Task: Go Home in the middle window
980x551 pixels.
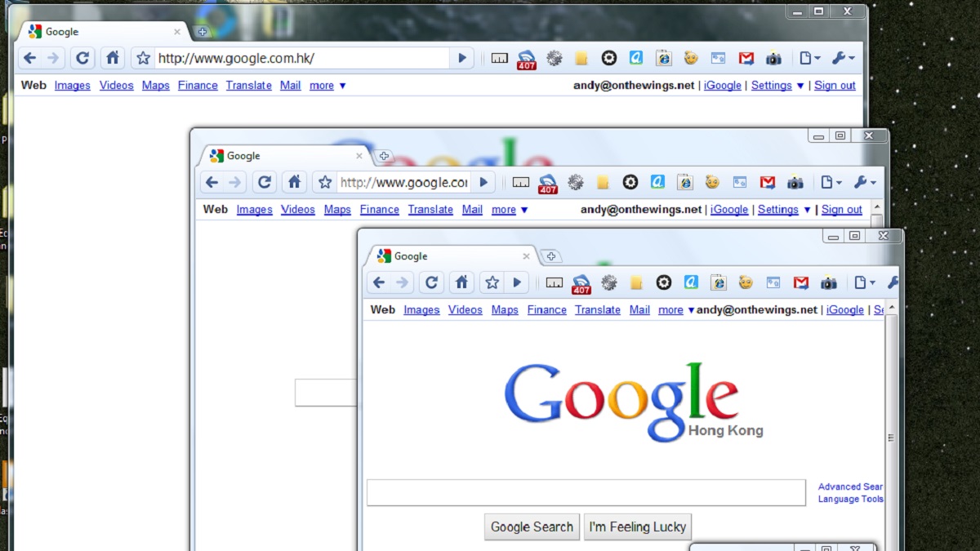Action: pos(295,182)
